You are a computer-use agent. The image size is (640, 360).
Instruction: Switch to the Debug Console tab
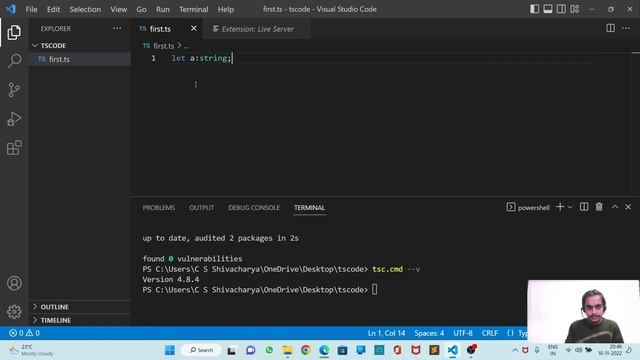[x=254, y=208]
